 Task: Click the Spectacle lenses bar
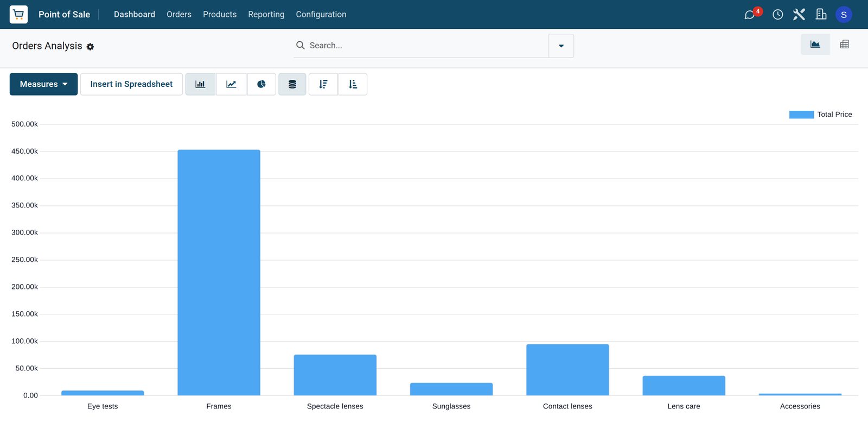coord(335,375)
